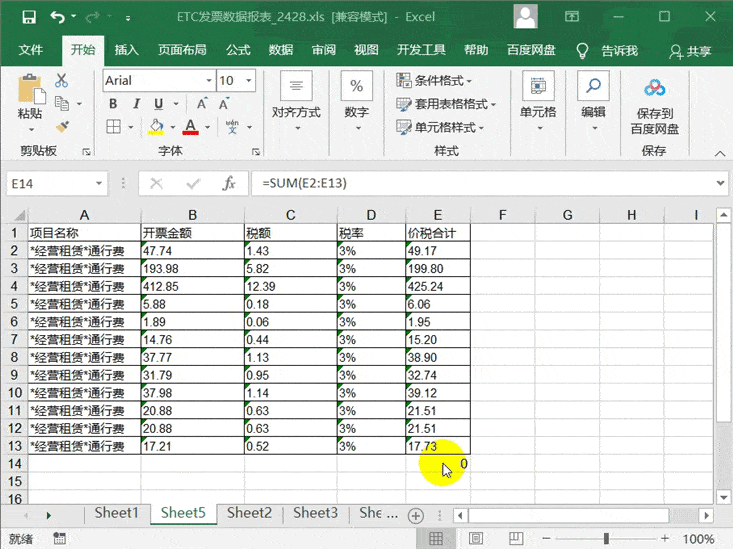Switch to Sheet2 tab

click(249, 513)
